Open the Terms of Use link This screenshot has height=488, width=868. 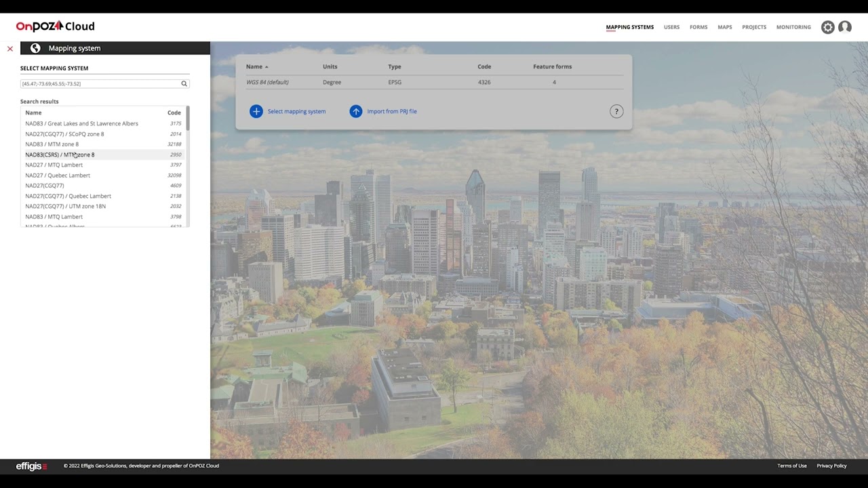click(792, 466)
